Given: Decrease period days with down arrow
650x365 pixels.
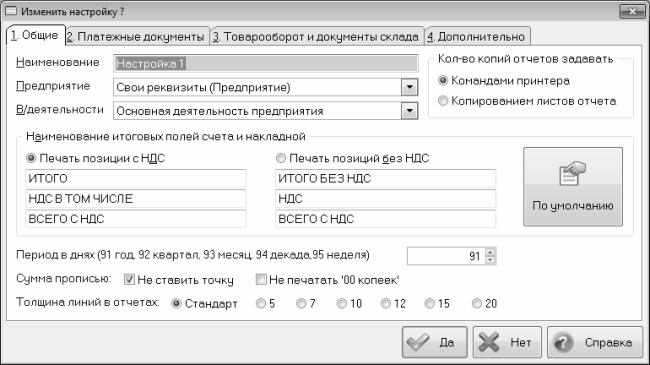Looking at the screenshot, I should point(490,260).
